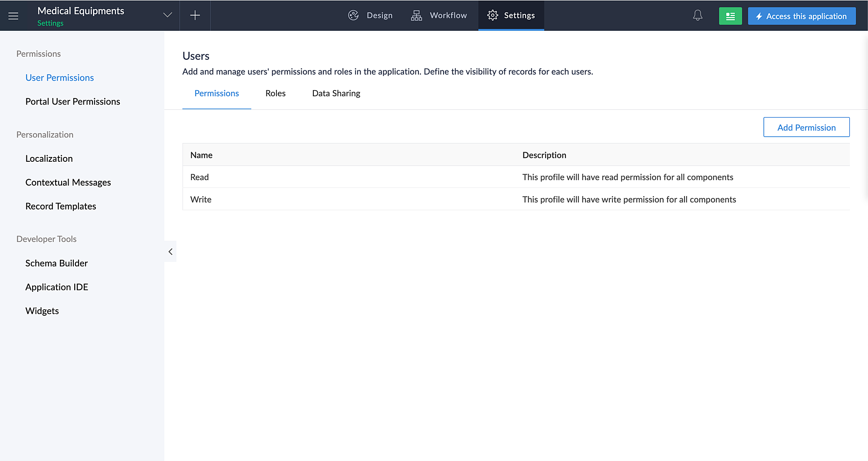Click the Settings gear icon

[493, 16]
